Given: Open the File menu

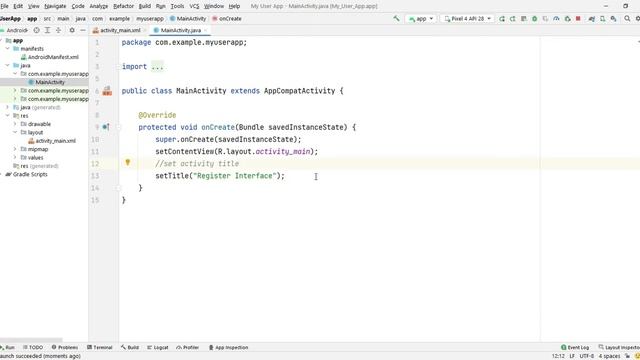Looking at the screenshot, I should [x=4, y=6].
